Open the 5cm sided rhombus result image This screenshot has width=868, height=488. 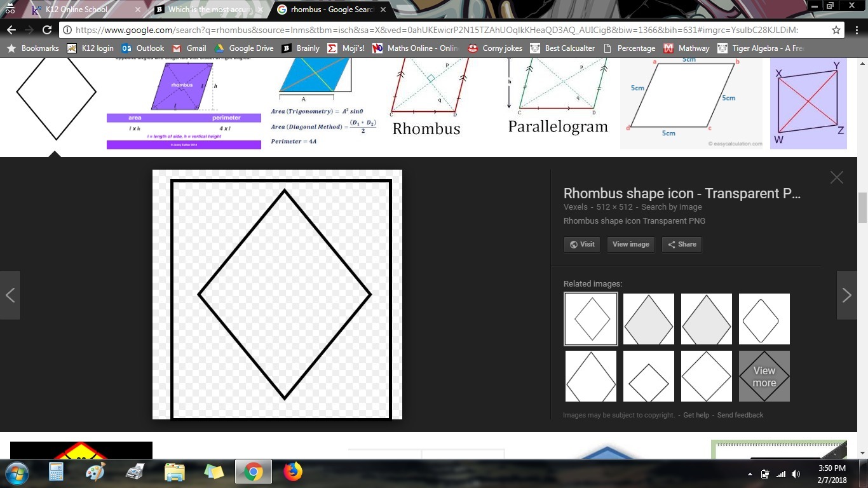(691, 104)
